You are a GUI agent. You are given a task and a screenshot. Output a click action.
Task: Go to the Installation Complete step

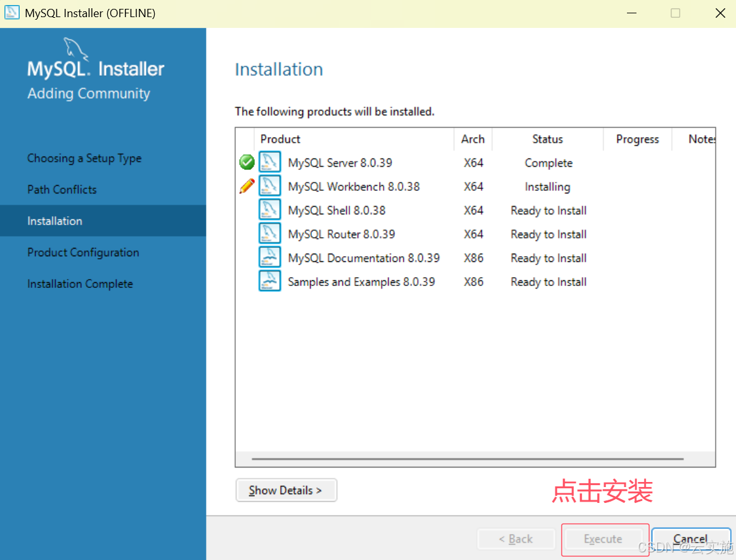[81, 284]
